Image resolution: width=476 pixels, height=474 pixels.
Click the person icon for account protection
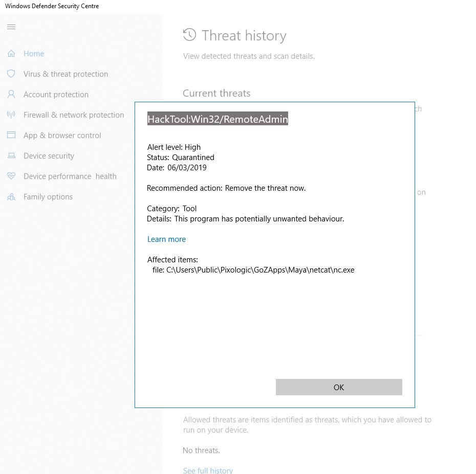click(11, 94)
